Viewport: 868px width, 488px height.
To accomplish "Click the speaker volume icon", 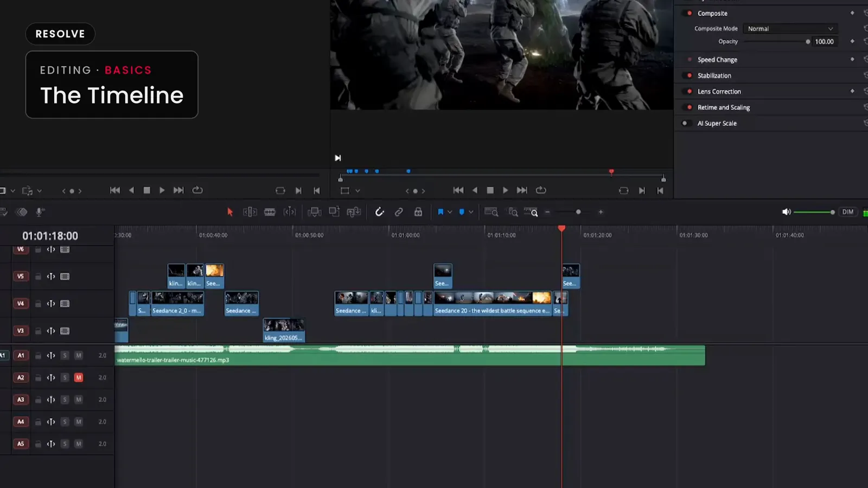I will 786,212.
